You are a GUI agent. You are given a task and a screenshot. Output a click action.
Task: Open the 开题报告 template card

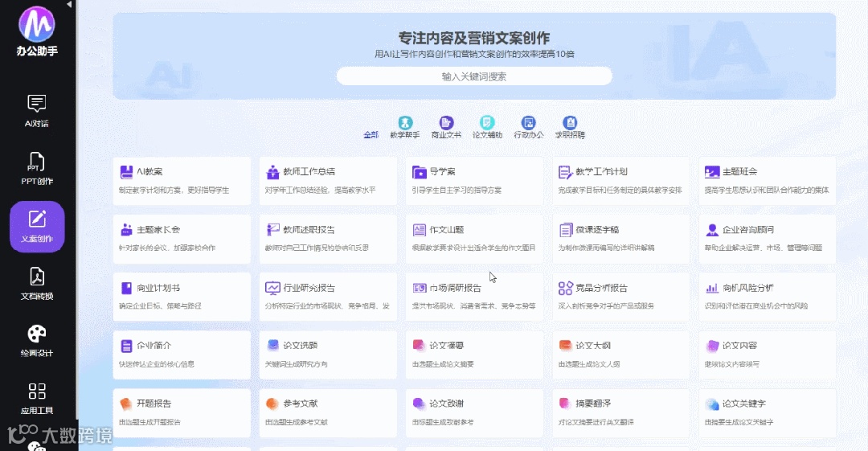[182, 412]
